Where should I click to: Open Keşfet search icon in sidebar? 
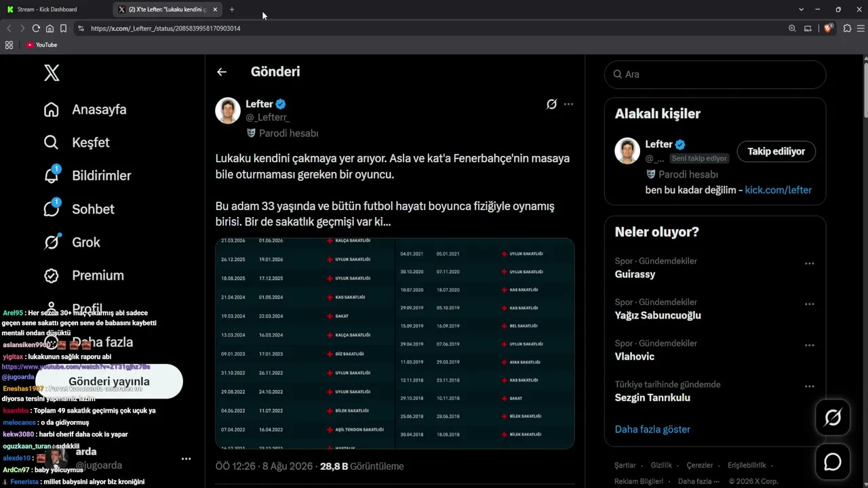pos(52,142)
